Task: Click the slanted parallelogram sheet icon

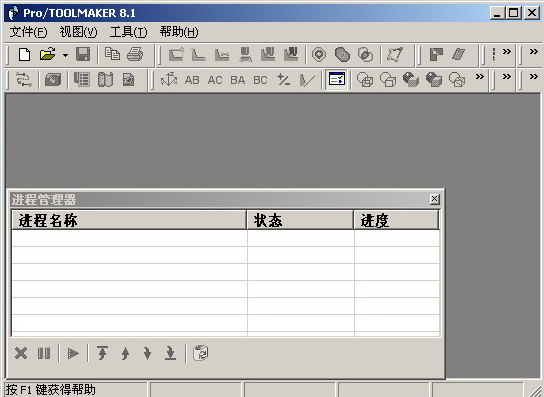Action: click(x=459, y=54)
